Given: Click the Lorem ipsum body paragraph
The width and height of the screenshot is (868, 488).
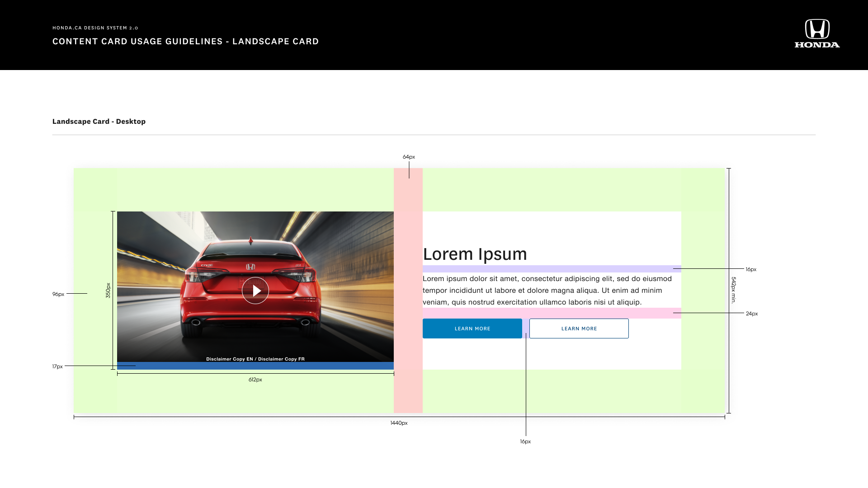Looking at the screenshot, I should 547,291.
